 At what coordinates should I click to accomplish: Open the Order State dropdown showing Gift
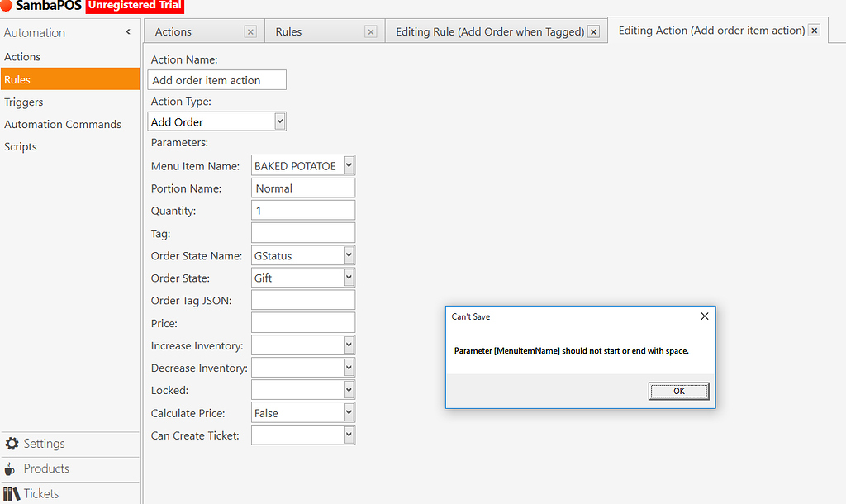click(x=348, y=277)
